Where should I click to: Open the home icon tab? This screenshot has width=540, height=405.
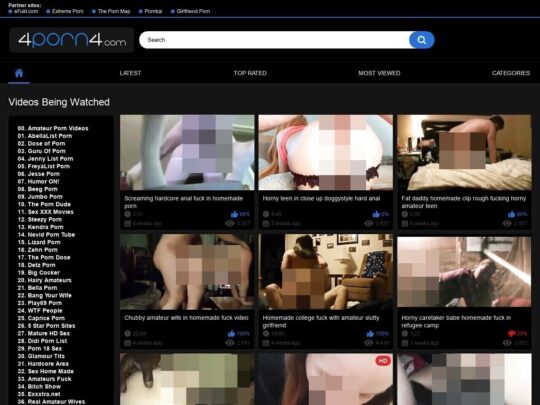pos(19,73)
